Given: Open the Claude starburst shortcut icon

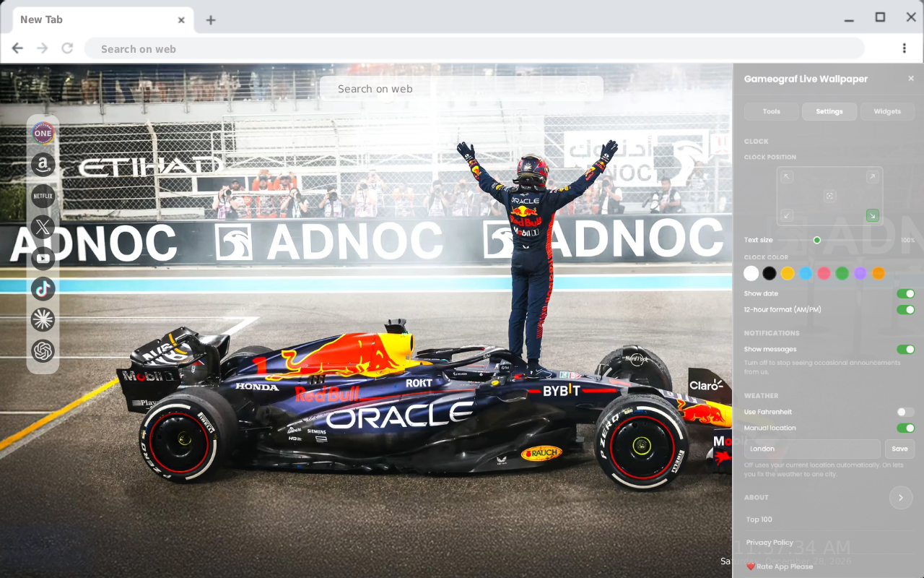Looking at the screenshot, I should click(x=43, y=319).
